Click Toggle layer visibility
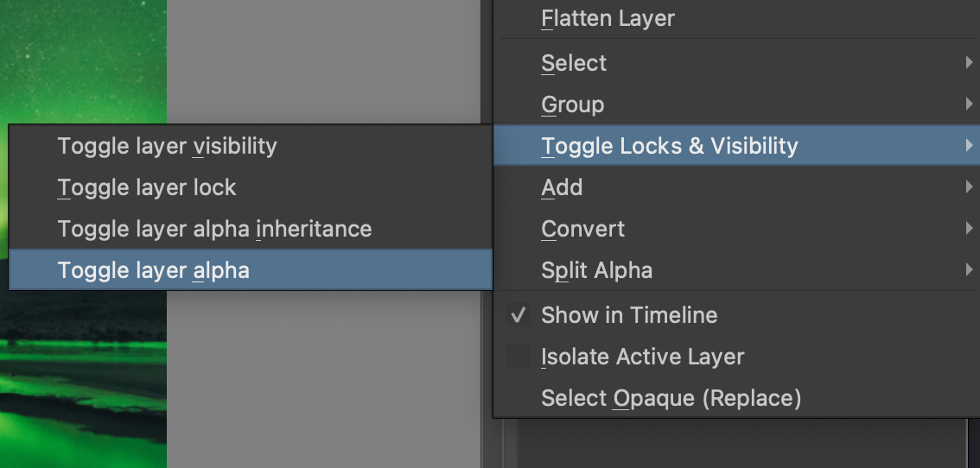 click(251, 146)
